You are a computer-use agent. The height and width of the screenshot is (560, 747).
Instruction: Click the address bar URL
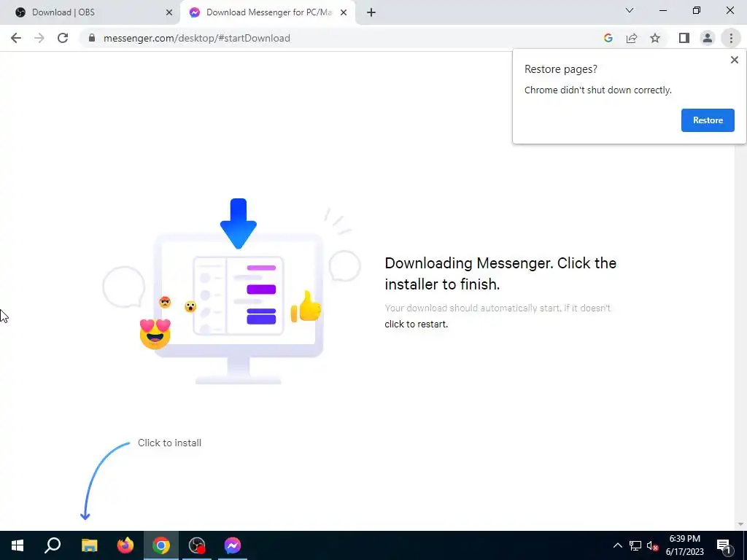tap(197, 38)
